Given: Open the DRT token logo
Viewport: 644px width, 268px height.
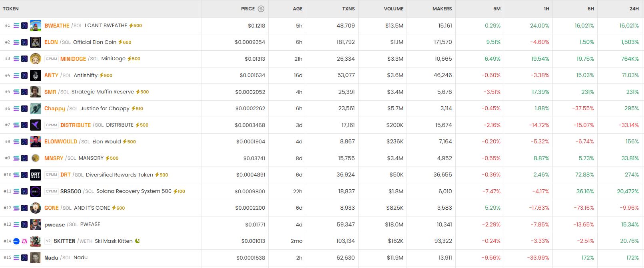Looking at the screenshot, I should coord(36,175).
